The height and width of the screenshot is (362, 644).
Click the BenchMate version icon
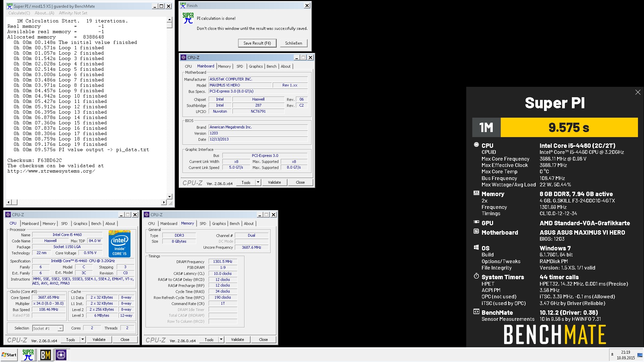[x=476, y=312]
